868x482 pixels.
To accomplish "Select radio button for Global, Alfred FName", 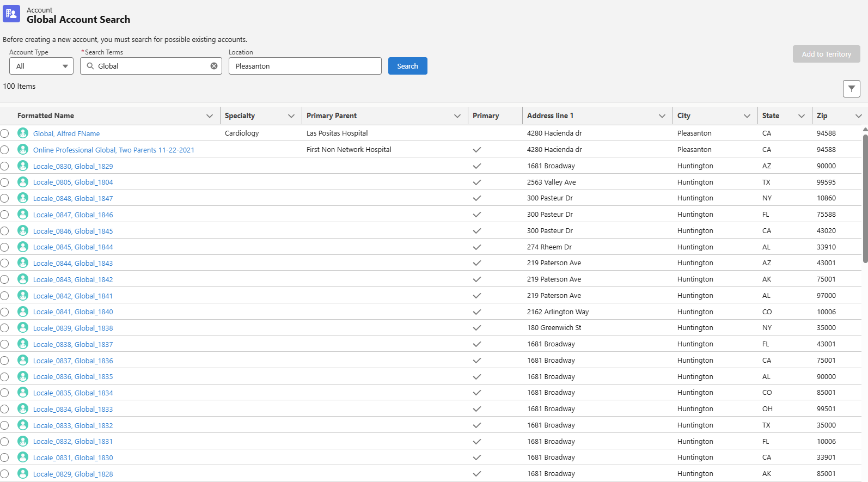I will point(5,133).
